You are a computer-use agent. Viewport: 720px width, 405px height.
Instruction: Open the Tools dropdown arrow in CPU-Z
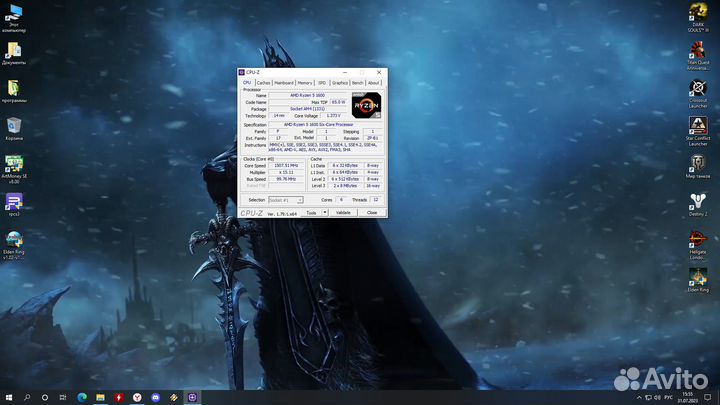coord(324,213)
